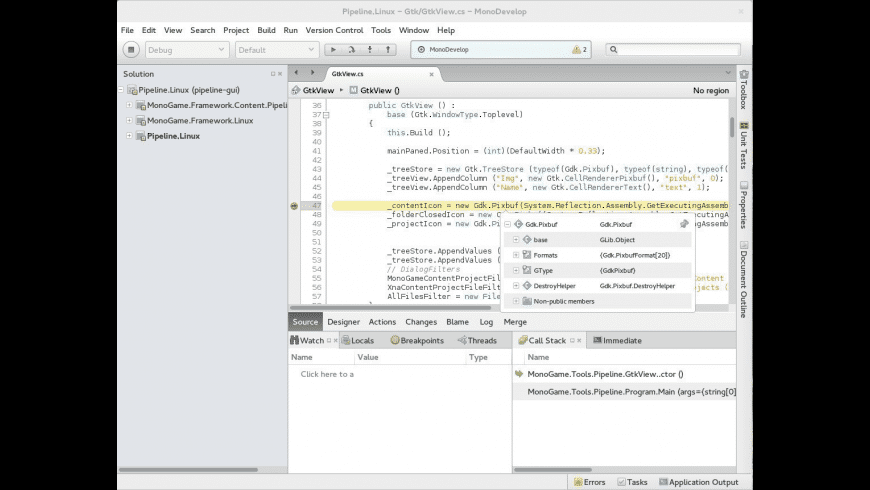Navigate back with the left arrow
Viewport: 870px width, 490px height.
point(296,73)
